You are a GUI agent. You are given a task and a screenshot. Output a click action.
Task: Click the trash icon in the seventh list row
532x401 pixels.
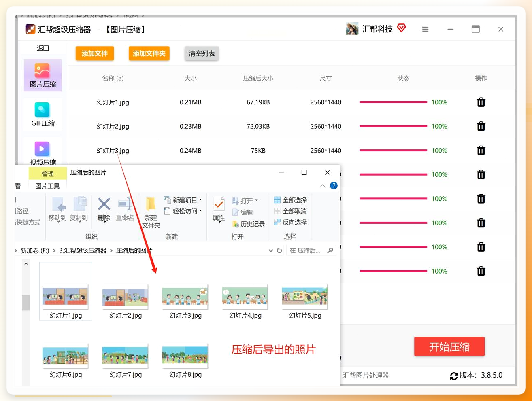[x=481, y=247]
